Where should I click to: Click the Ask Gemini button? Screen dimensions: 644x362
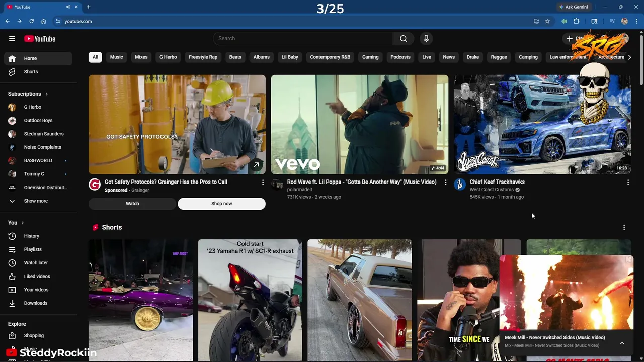click(573, 7)
